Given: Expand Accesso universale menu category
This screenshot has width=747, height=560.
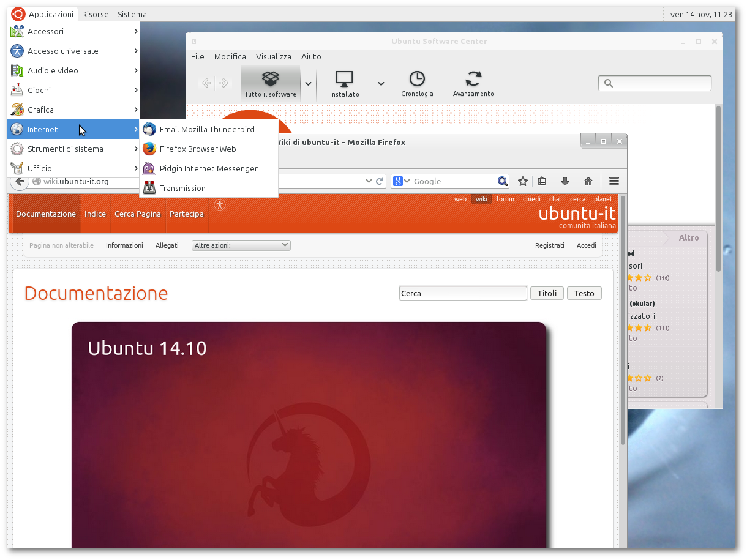Looking at the screenshot, I should coord(74,51).
